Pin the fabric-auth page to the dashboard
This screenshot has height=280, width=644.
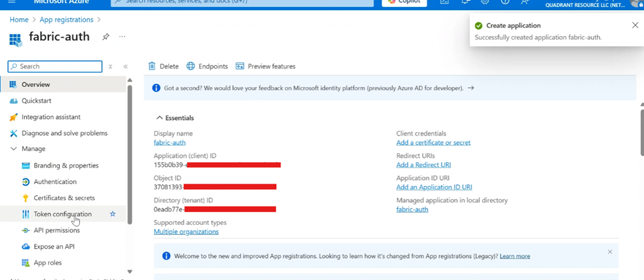coord(105,37)
